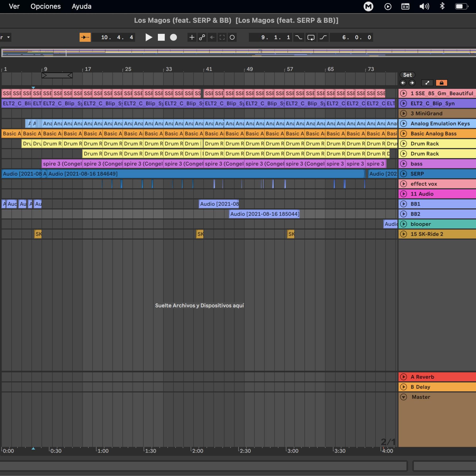Toggle the Arrangement Loop switch

click(x=311, y=37)
